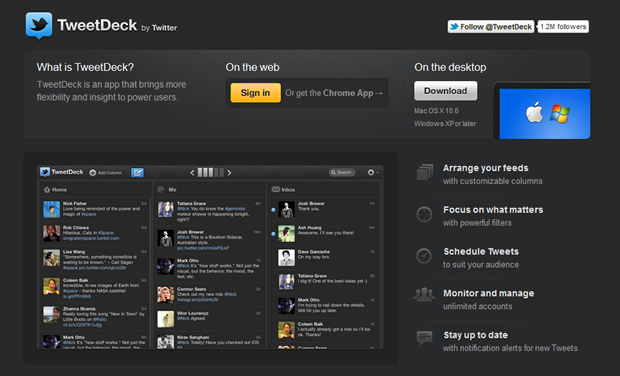Click Josh Brewer's avatar in Inbox column
Viewport: 620px width, 376px height.
(286, 210)
